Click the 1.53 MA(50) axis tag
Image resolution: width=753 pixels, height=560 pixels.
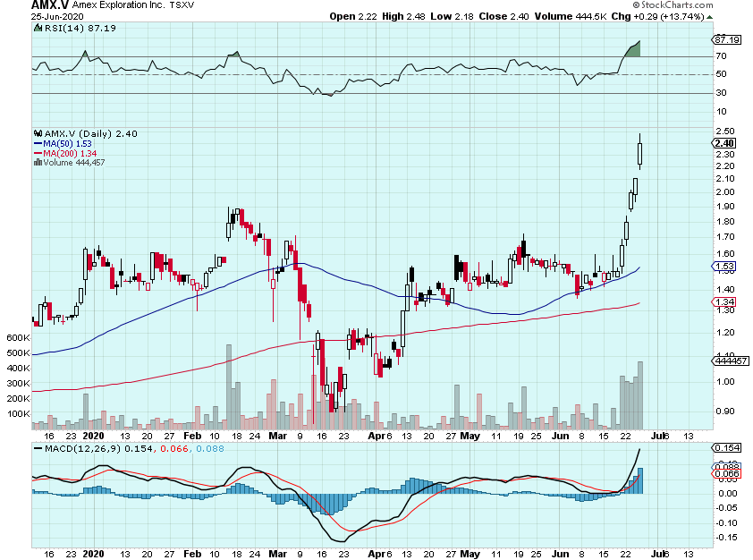(x=723, y=267)
